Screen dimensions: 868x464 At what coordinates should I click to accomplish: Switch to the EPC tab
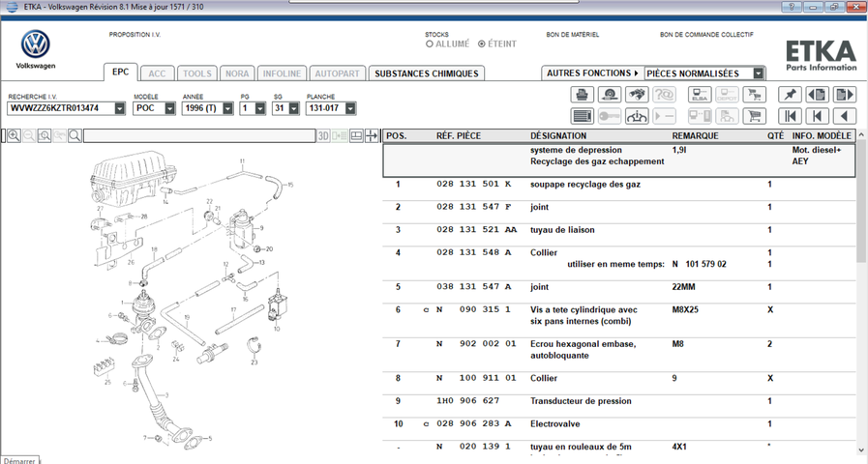(x=121, y=72)
